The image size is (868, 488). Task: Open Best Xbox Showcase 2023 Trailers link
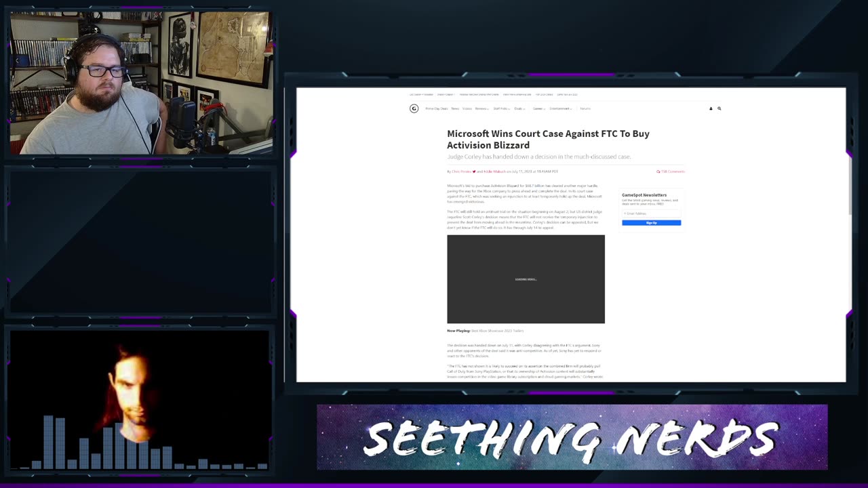(498, 331)
